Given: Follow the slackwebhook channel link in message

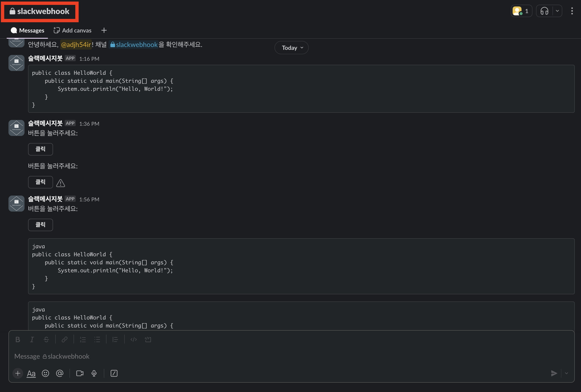Looking at the screenshot, I should tap(134, 45).
